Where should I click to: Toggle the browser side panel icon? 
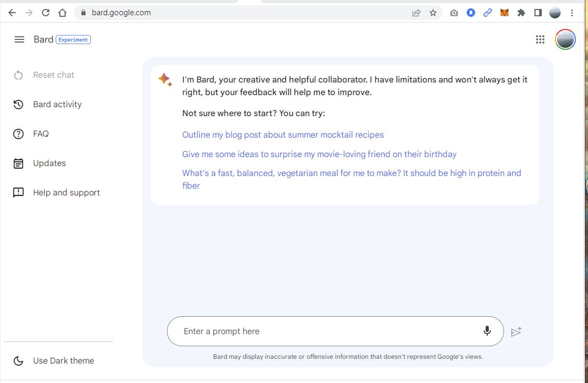(538, 13)
